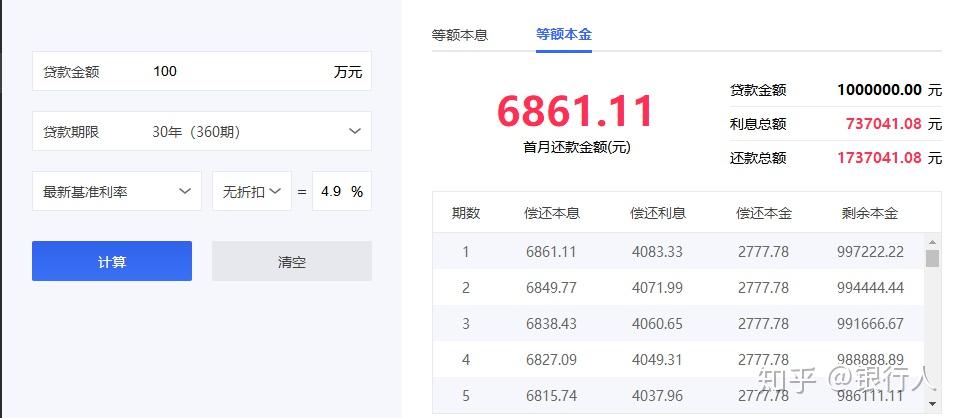Click the cell 6838.43 in period 3
The image size is (962, 418).
(551, 323)
